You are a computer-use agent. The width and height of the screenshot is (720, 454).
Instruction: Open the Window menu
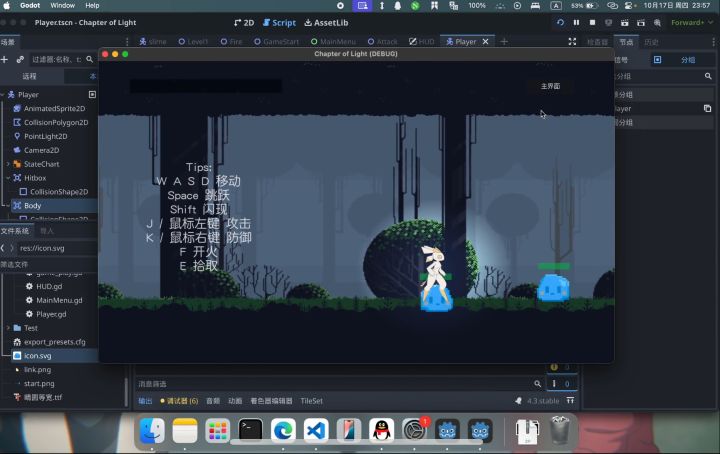[62, 6]
